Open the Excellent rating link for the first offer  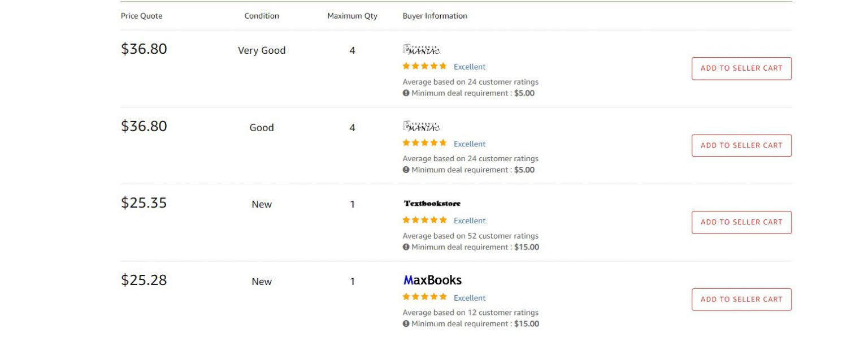click(x=470, y=66)
